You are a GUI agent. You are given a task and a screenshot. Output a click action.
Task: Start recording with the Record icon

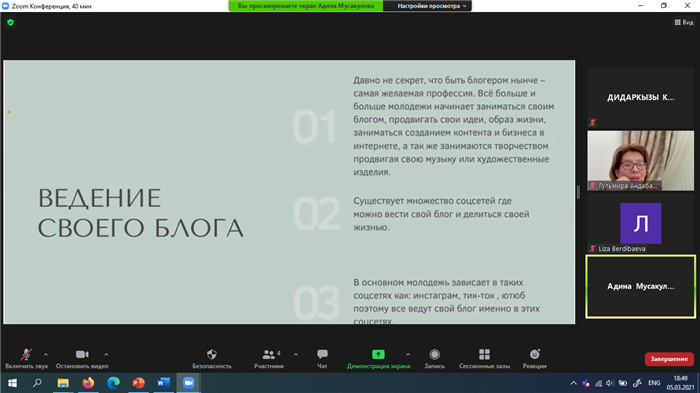434,355
